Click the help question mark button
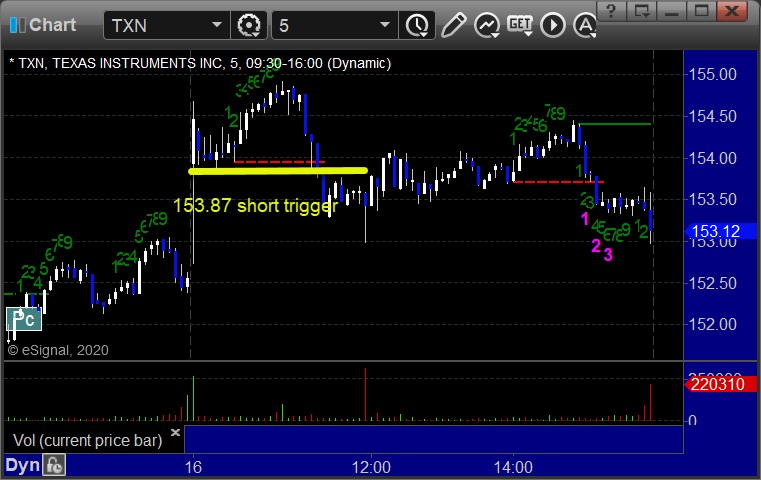 611,11
